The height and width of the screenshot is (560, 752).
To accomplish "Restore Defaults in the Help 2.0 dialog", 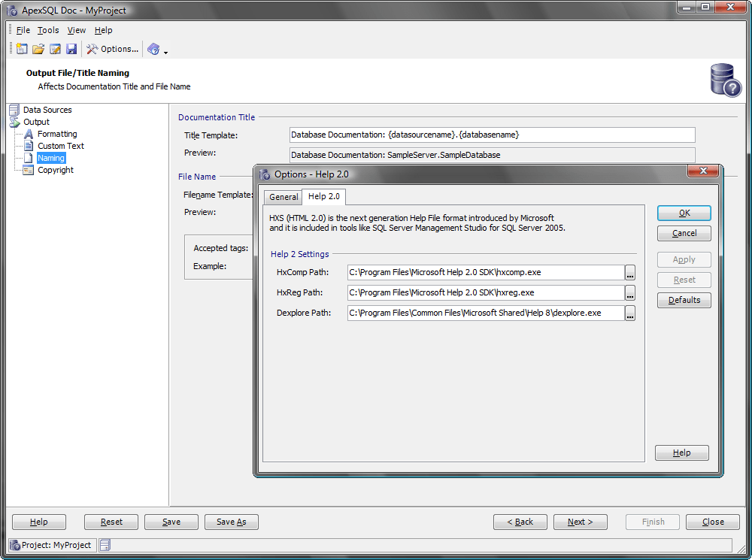I will point(684,300).
